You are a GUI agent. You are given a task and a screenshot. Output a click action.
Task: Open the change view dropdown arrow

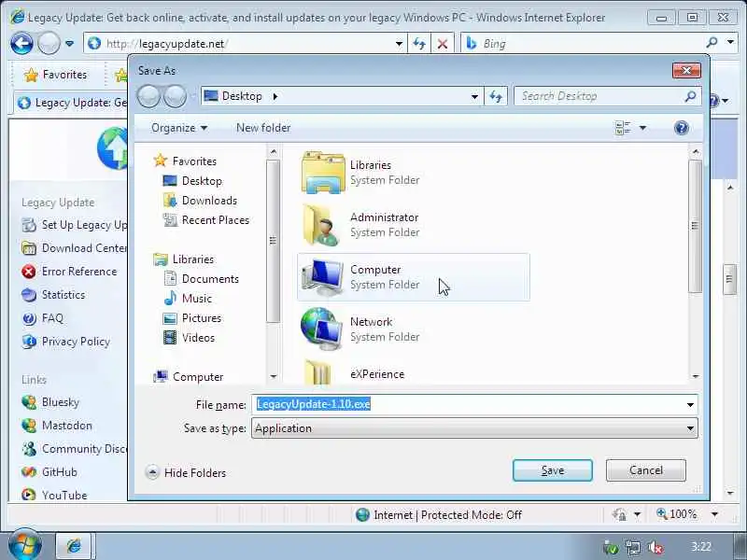642,128
